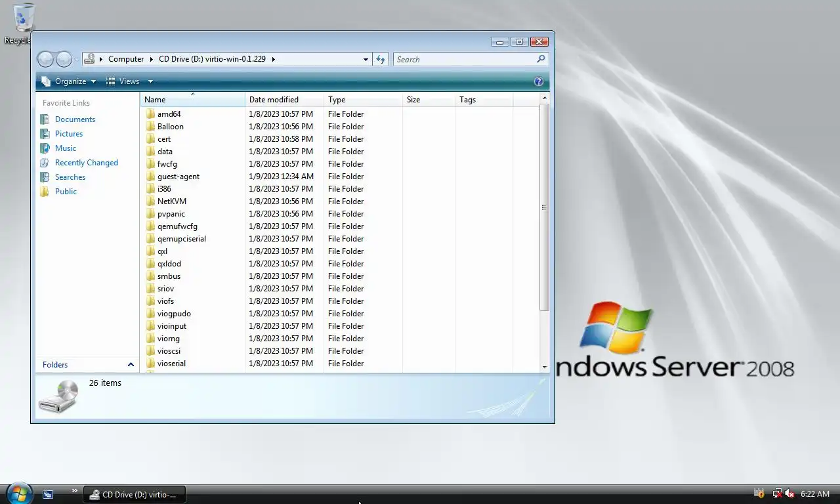
Task: Sort by the Type column header
Action: (x=364, y=100)
